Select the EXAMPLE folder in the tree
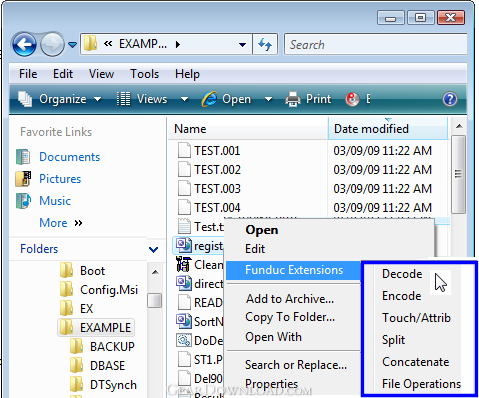This screenshot has width=479, height=398. tap(96, 327)
